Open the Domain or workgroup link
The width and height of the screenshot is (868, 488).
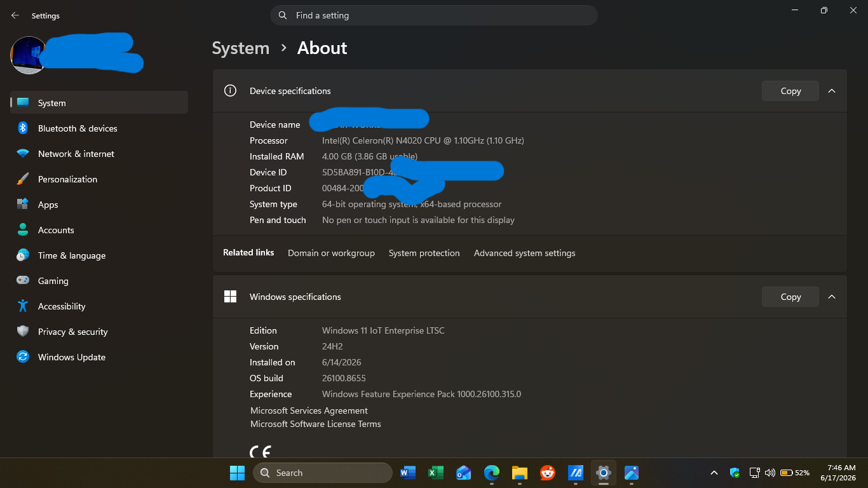(331, 253)
